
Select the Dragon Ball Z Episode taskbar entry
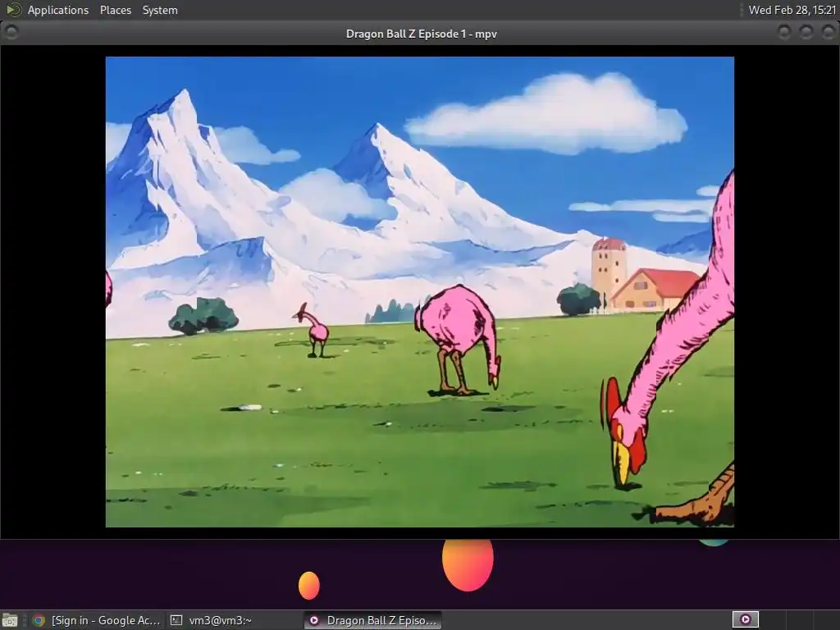[x=373, y=620]
